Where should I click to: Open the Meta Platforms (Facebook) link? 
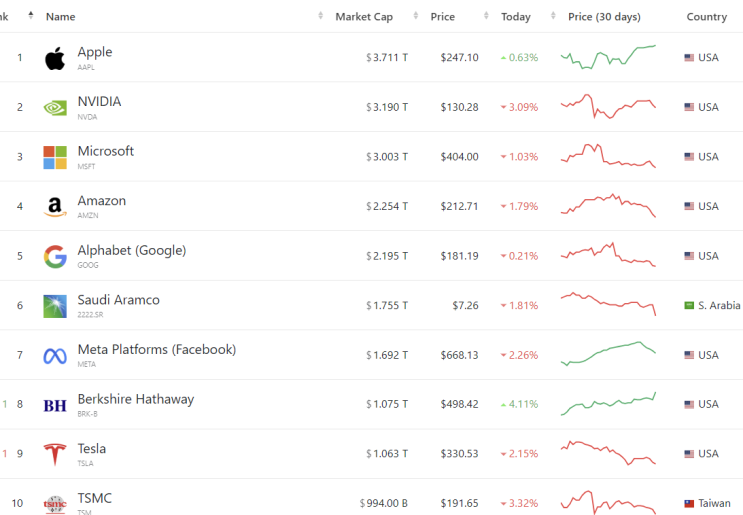(157, 350)
